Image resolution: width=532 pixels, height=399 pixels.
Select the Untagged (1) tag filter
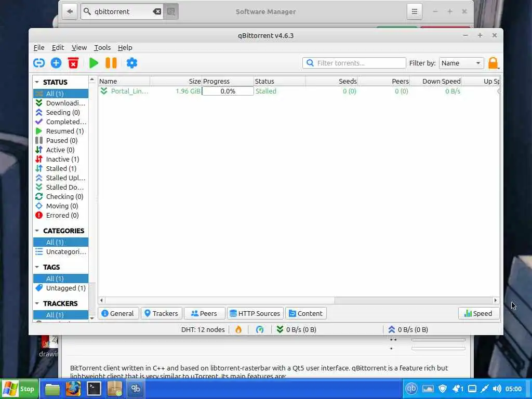pos(61,288)
